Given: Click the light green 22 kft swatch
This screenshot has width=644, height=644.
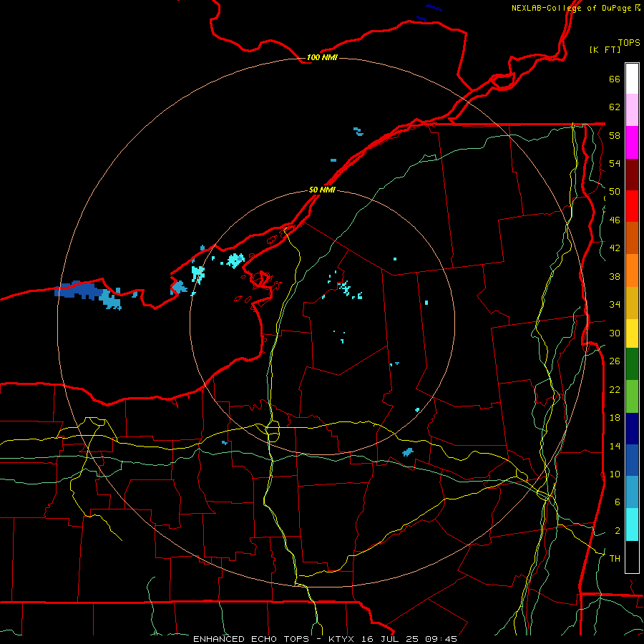Looking at the screenshot, I should [x=632, y=396].
